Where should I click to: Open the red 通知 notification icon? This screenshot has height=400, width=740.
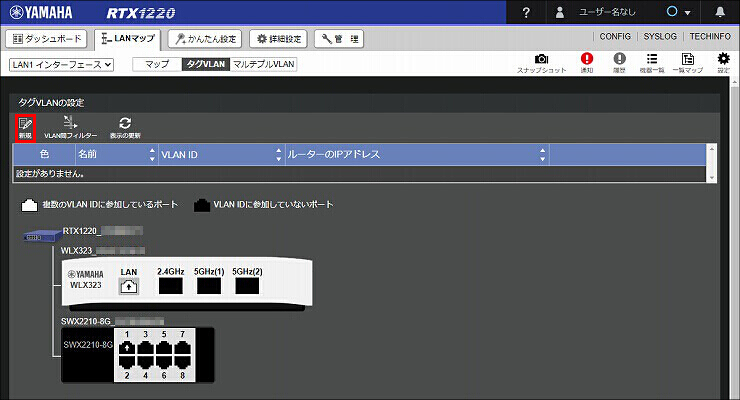click(x=587, y=63)
